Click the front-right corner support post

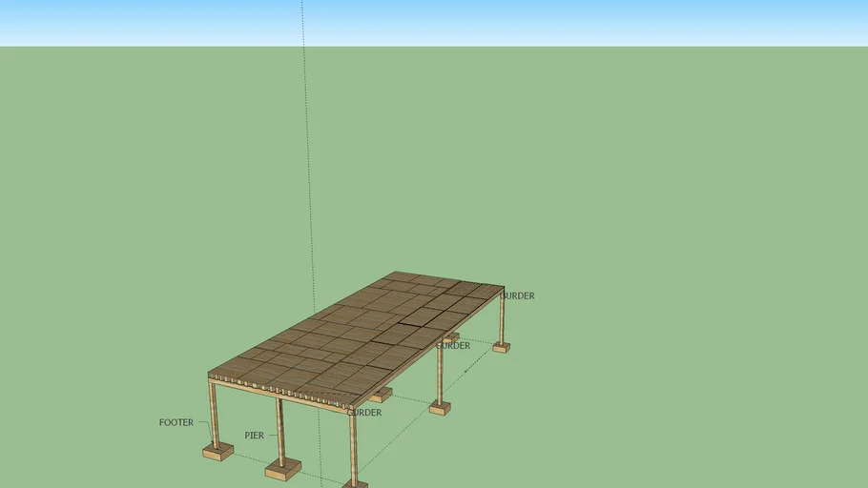pos(352,446)
